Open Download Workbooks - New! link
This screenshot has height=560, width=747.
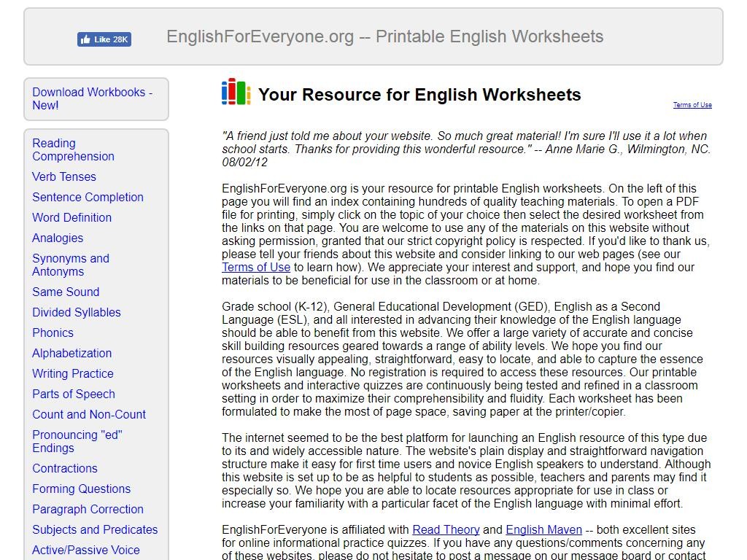click(x=93, y=98)
